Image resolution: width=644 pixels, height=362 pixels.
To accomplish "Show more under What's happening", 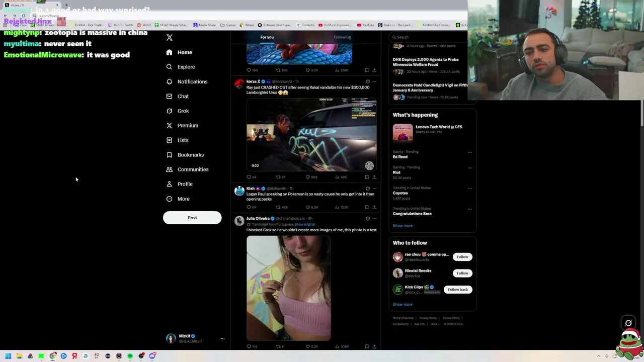I will tap(403, 226).
